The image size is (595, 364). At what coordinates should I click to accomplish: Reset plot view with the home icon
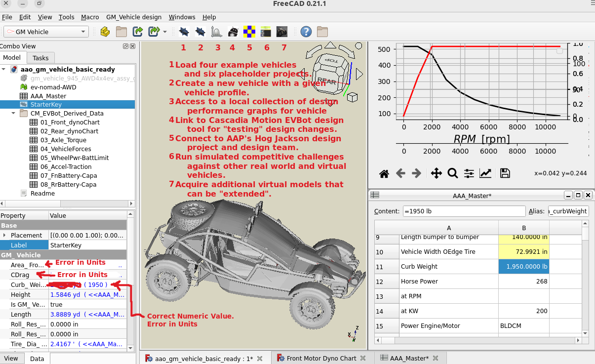(x=384, y=173)
